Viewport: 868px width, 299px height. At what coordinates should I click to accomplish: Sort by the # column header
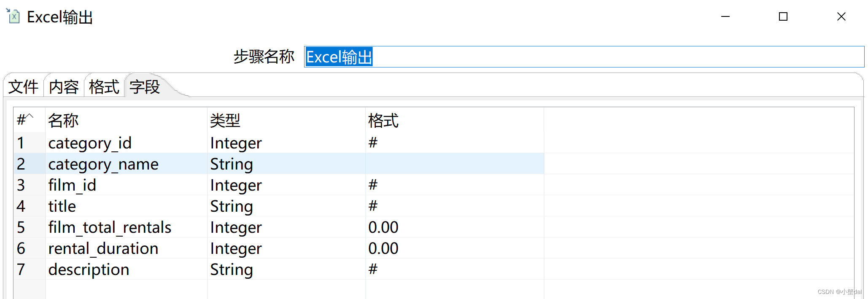[x=30, y=120]
